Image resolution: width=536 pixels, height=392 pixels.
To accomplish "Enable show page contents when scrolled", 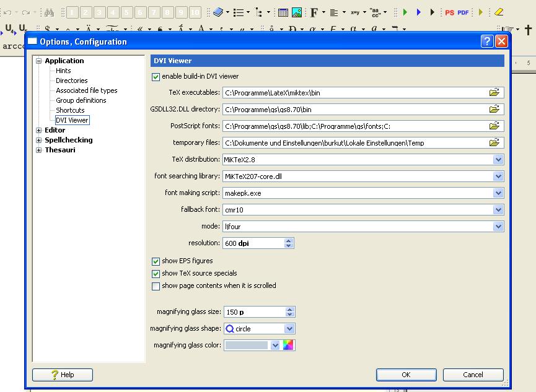I will [156, 286].
